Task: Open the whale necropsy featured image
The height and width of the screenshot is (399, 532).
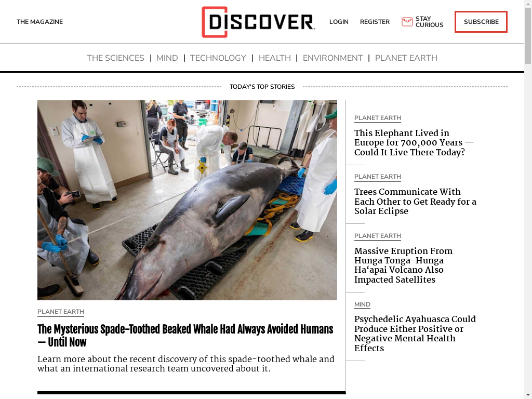Action: [187, 200]
